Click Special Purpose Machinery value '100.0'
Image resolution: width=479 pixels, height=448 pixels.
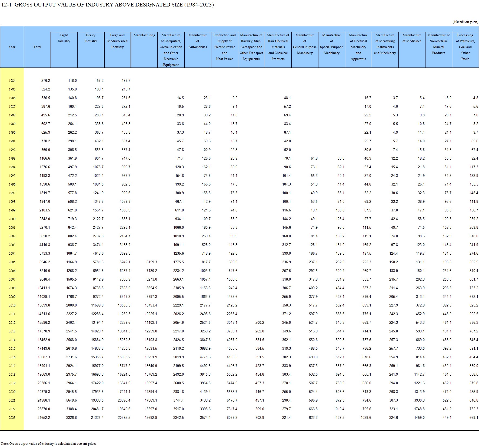pos(340,210)
